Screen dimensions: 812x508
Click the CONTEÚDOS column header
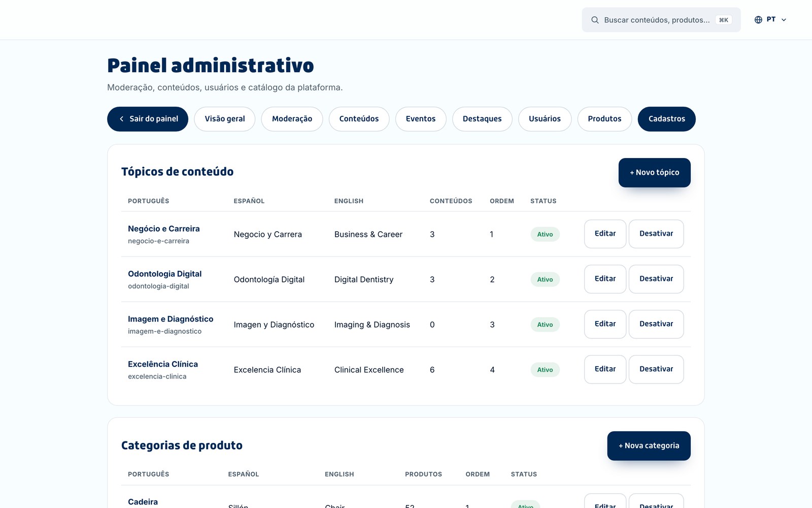tap(451, 201)
